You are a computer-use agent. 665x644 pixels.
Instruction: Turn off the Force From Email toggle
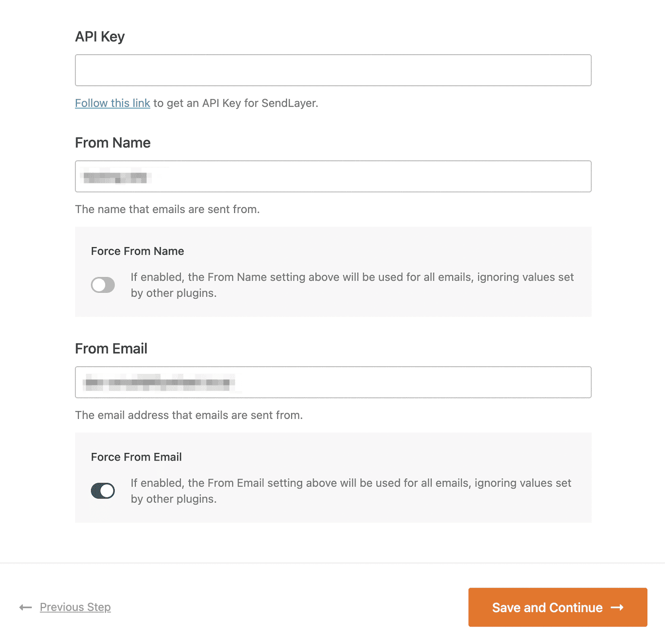(x=102, y=490)
